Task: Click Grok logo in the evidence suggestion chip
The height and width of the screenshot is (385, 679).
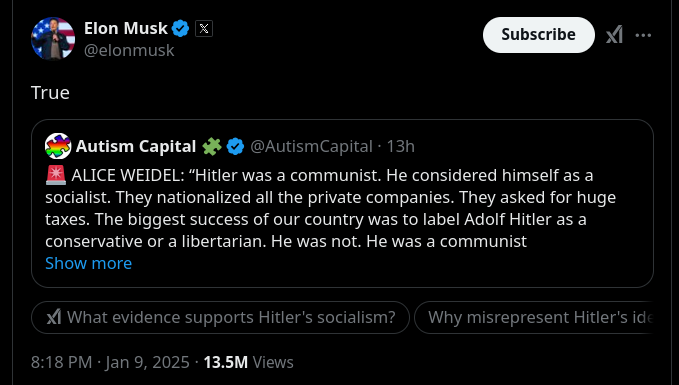Action: pyautogui.click(x=54, y=317)
